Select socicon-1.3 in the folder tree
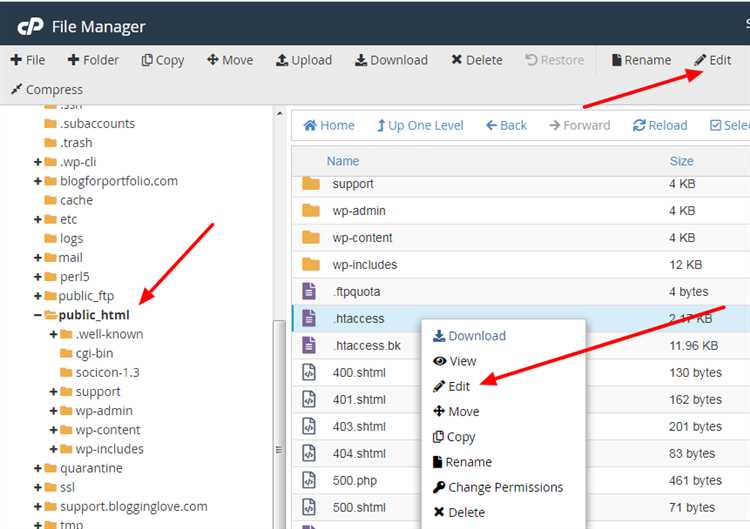Image resolution: width=750 pixels, height=529 pixels. pyautogui.click(x=107, y=372)
